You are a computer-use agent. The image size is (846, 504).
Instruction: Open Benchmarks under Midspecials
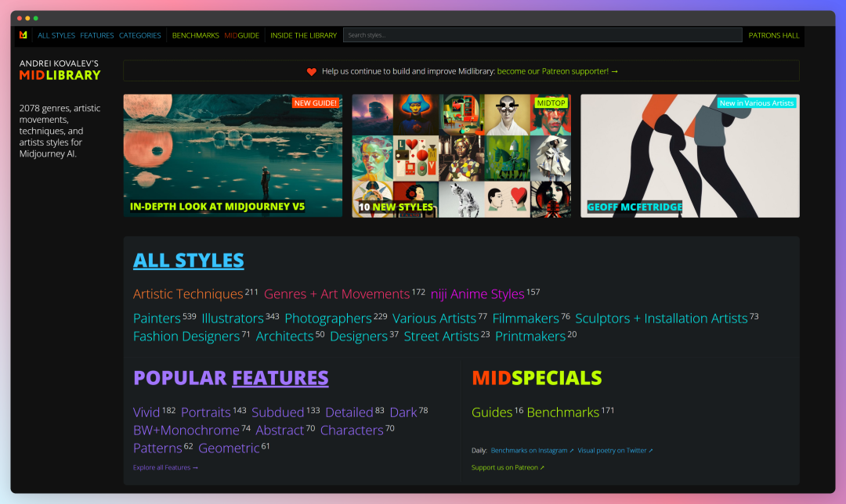pyautogui.click(x=562, y=412)
